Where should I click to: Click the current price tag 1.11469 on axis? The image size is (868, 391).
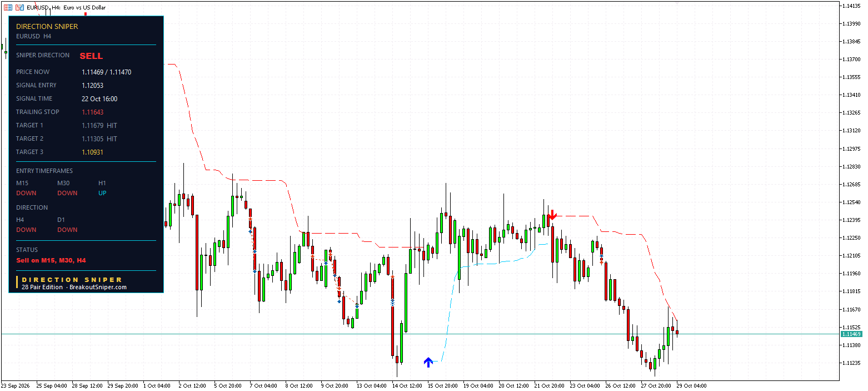pos(851,334)
